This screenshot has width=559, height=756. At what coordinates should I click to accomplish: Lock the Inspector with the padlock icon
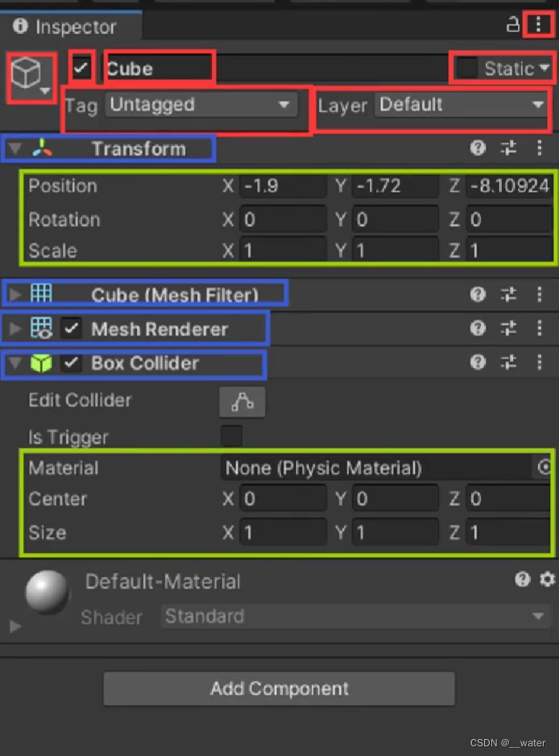pos(513,24)
